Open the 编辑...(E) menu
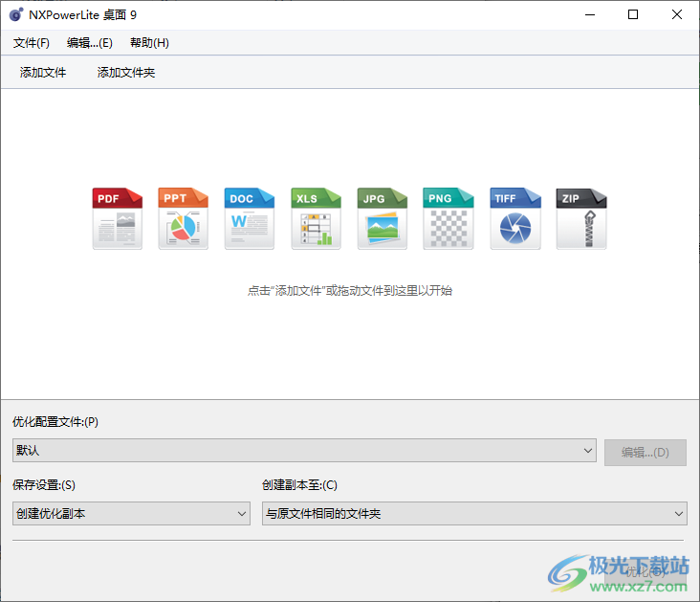This screenshot has height=602, width=700. pyautogui.click(x=90, y=43)
